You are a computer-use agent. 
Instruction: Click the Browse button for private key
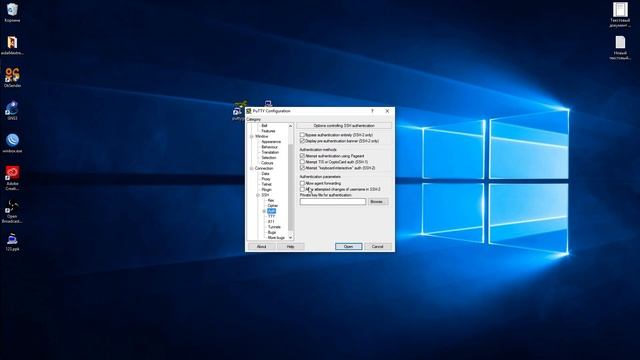pyautogui.click(x=378, y=202)
